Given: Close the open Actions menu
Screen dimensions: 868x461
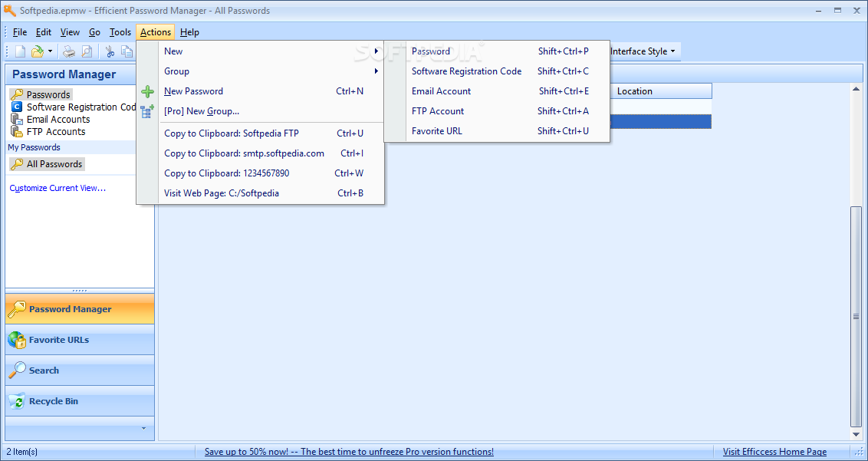Looking at the screenshot, I should point(156,32).
